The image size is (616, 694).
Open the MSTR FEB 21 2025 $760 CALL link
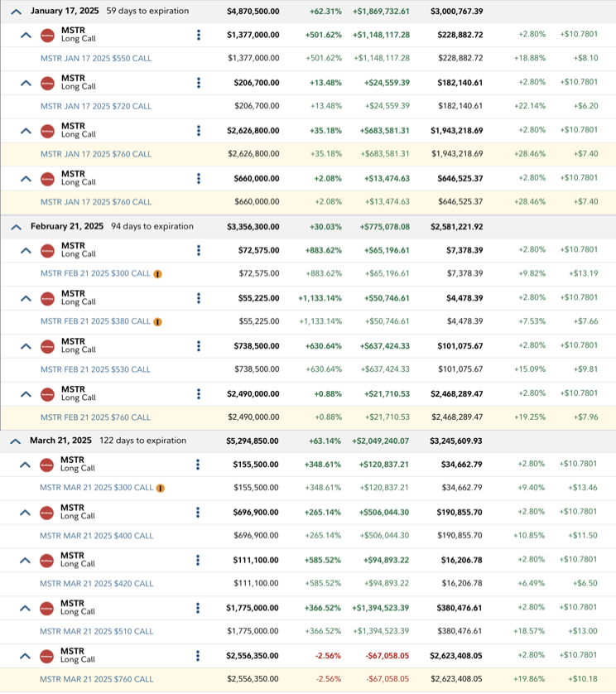coord(95,417)
